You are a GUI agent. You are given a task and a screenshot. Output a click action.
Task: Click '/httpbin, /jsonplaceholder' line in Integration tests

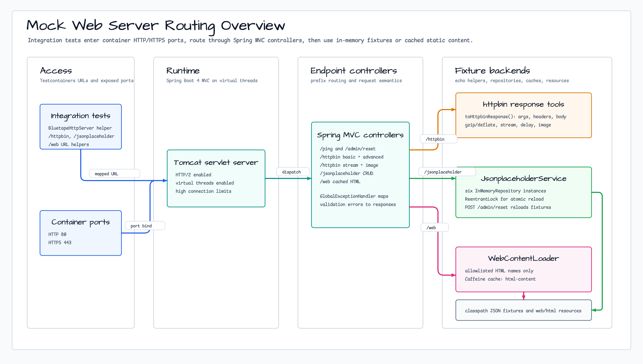pos(81,136)
